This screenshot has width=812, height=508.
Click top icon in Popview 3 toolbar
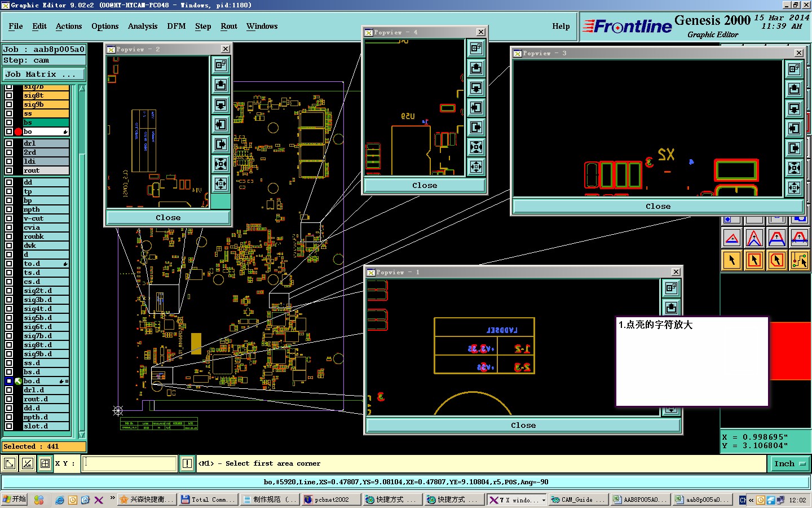[x=795, y=69]
